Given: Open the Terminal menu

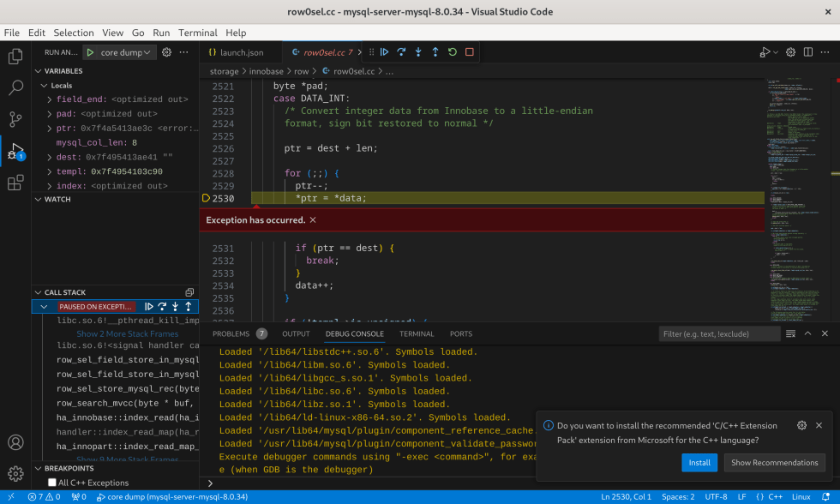Looking at the screenshot, I should [197, 33].
